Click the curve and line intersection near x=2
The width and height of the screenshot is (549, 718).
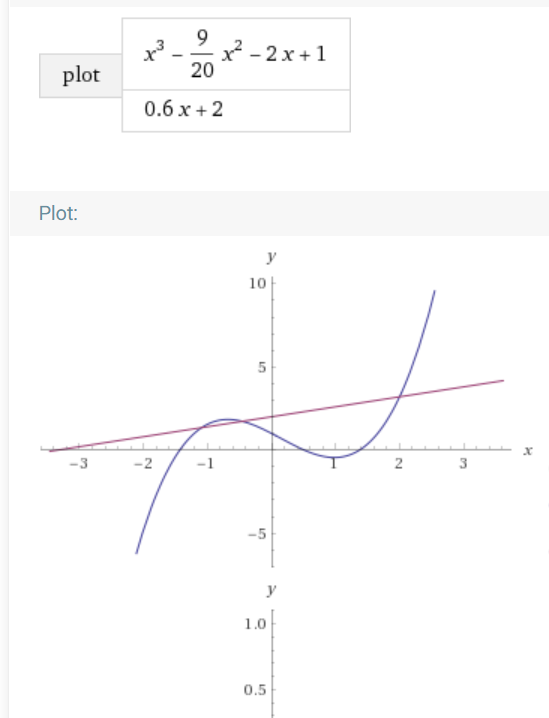pos(400,397)
